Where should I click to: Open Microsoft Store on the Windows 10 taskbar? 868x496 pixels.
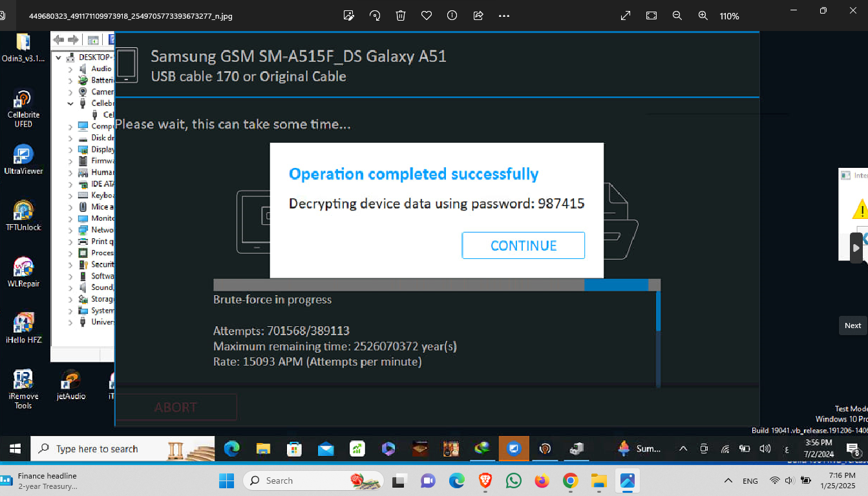click(294, 448)
